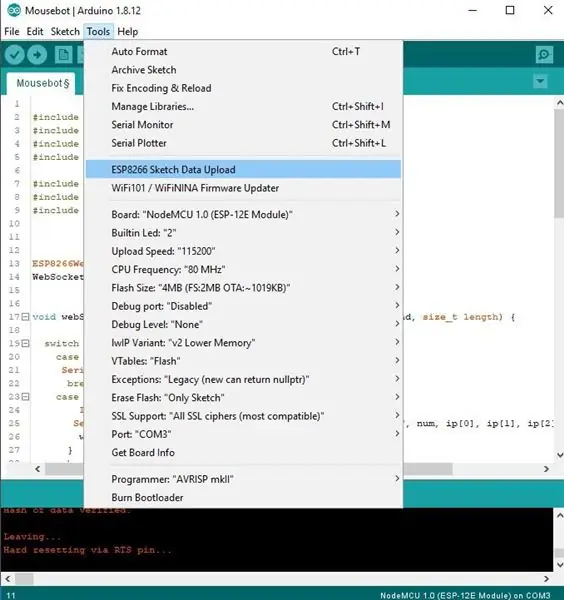The height and width of the screenshot is (600, 564).
Task: Collapse the case block at line 23
Action: 26,397
